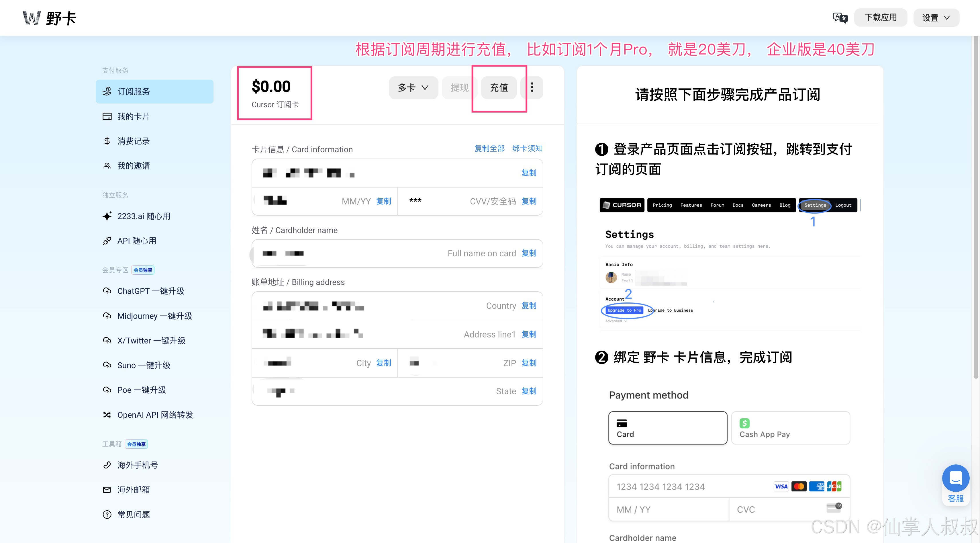Open 海外邮箱 overseas mailbox tool
The width and height of the screenshot is (980, 543).
(133, 490)
